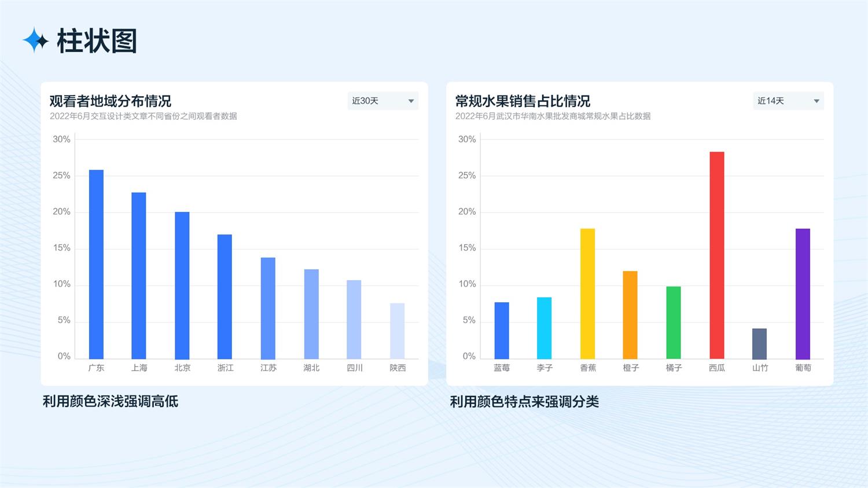
Task: Click 15% y-axis label in fruit chart
Action: [467, 248]
